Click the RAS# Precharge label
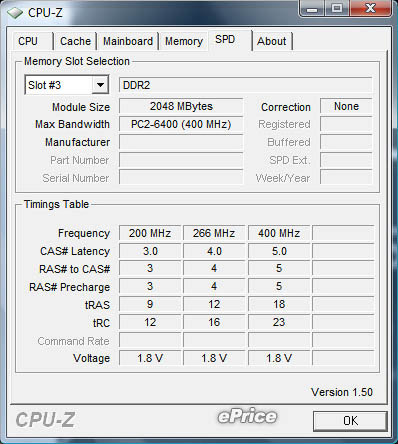The height and width of the screenshot is (444, 398). point(69,287)
